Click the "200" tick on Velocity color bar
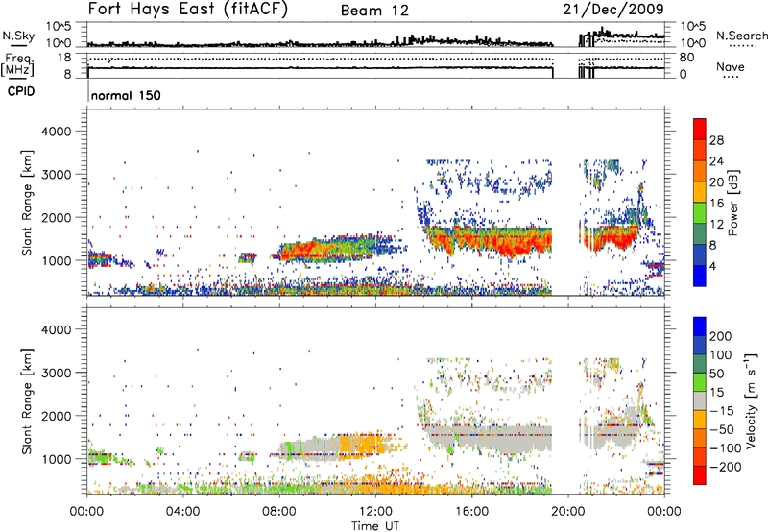 (x=721, y=336)
